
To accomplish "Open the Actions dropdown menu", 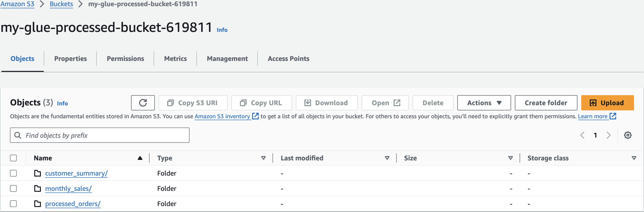I will tap(484, 103).
